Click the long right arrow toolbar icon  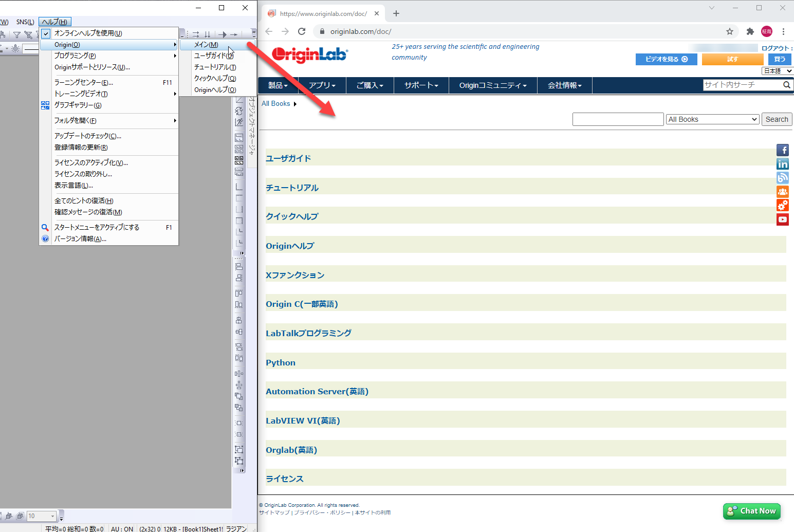(x=223, y=34)
